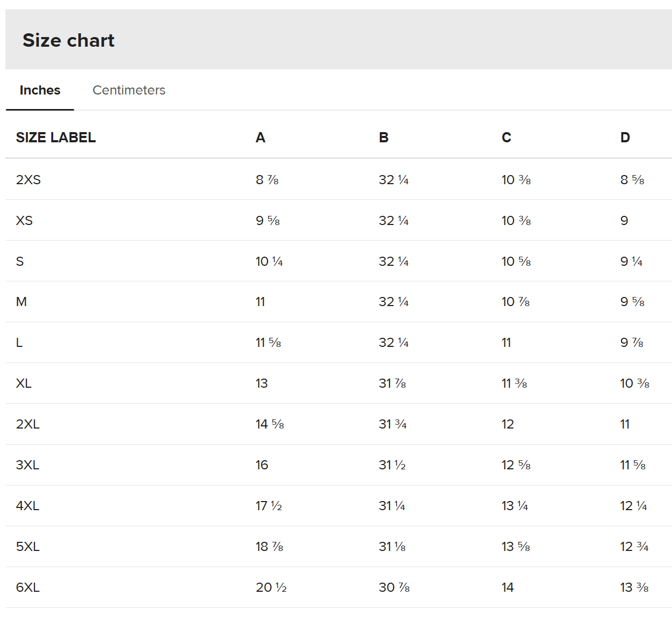Click the column C header
The width and height of the screenshot is (672, 624).
tap(507, 137)
